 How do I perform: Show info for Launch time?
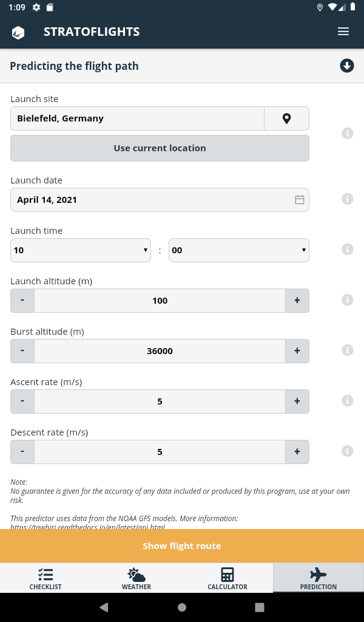click(348, 249)
